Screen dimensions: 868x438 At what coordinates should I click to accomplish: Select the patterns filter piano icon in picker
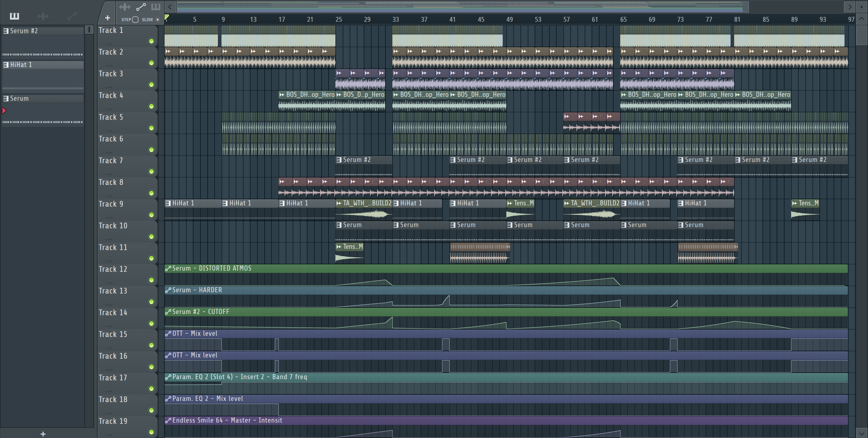14,16
